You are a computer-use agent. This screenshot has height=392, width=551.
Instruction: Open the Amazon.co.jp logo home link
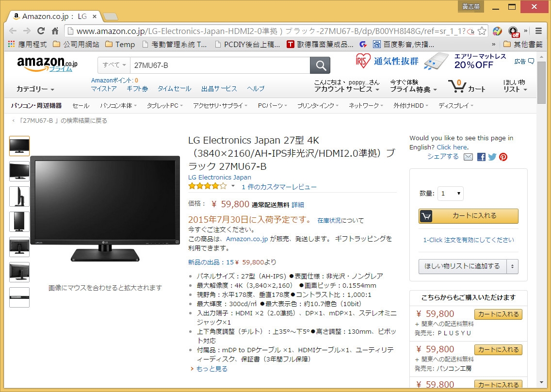pos(48,64)
